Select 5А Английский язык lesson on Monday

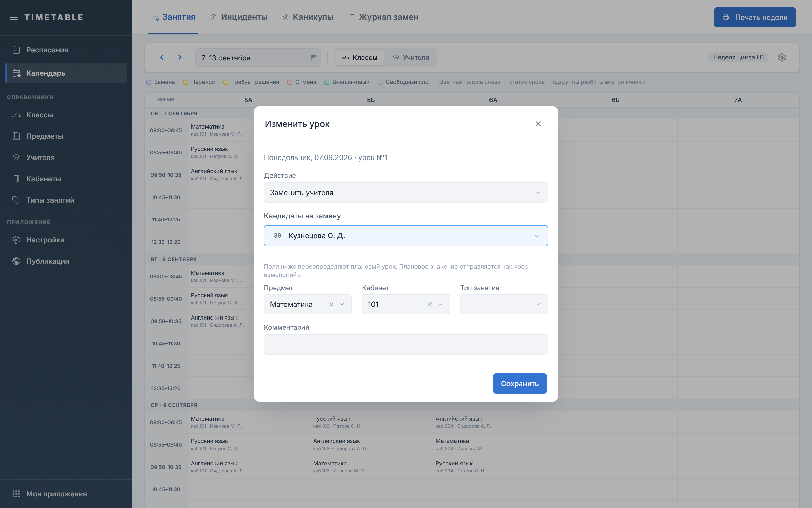221,175
